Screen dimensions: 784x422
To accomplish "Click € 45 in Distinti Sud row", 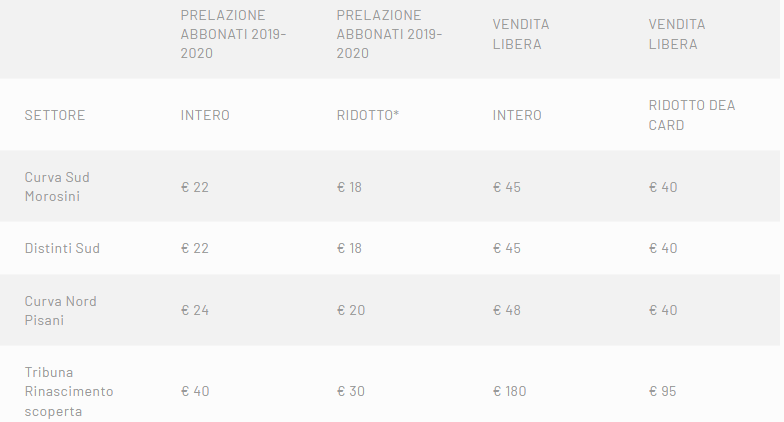I will tap(507, 248).
